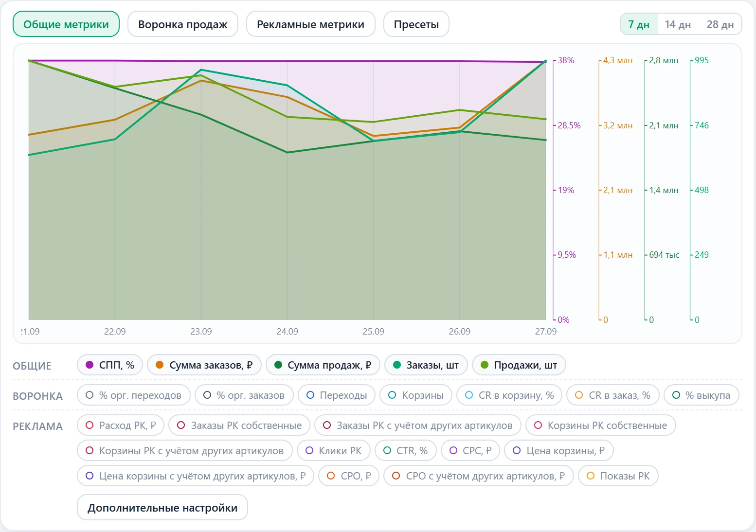This screenshot has height=532, width=756.
Task: Toggle the Продажи, шт metric
Action: pyautogui.click(x=519, y=365)
